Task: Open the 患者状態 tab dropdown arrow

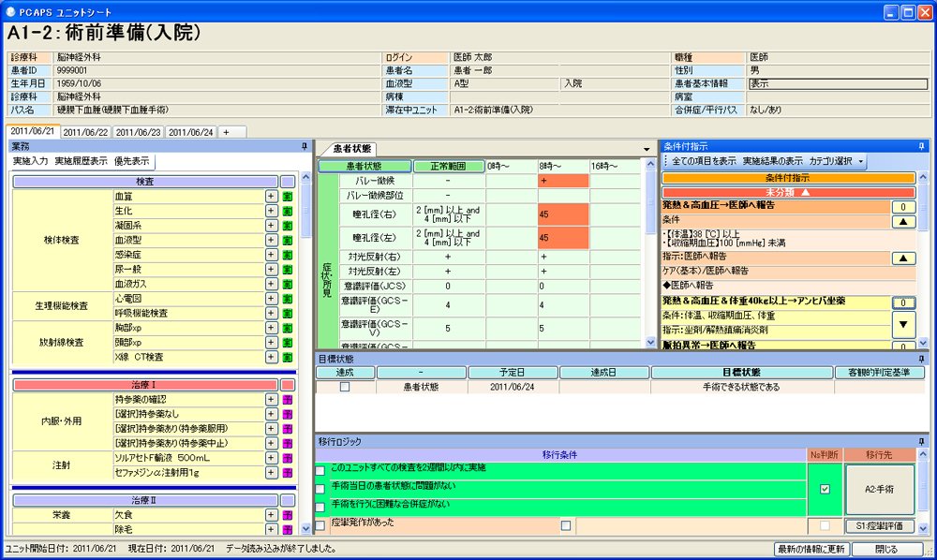Action: pos(647,149)
